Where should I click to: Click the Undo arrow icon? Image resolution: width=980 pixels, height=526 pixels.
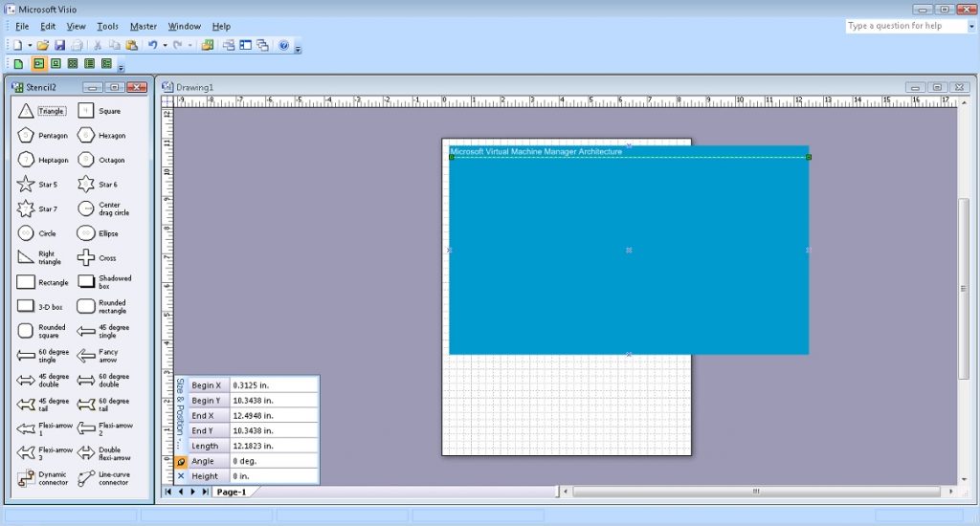152,45
